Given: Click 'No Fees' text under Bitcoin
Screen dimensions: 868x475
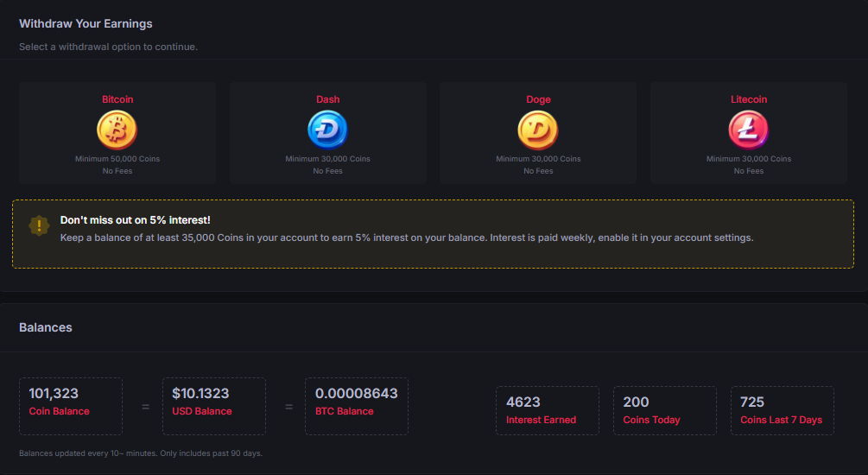Looking at the screenshot, I should point(117,171).
